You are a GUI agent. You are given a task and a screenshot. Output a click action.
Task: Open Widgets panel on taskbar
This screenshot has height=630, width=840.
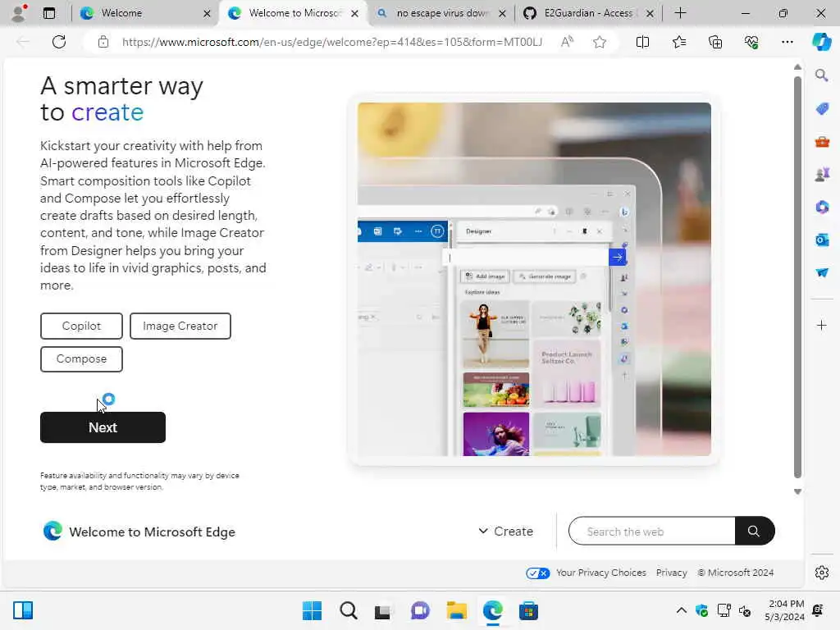23,610
